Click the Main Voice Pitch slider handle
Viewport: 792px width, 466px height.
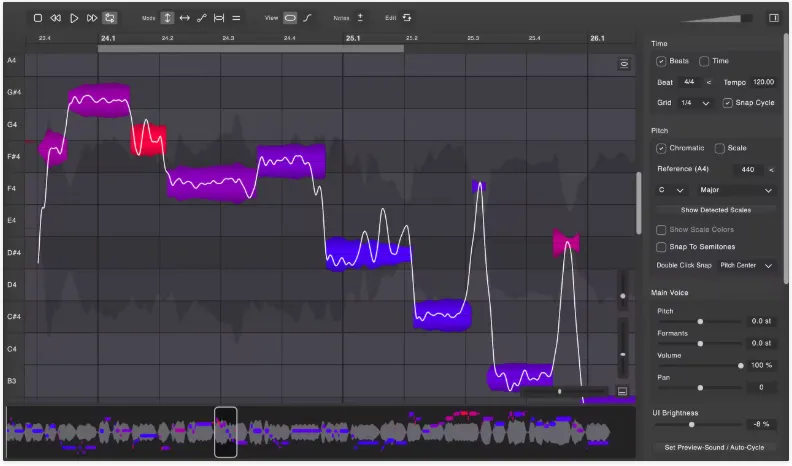(700, 322)
